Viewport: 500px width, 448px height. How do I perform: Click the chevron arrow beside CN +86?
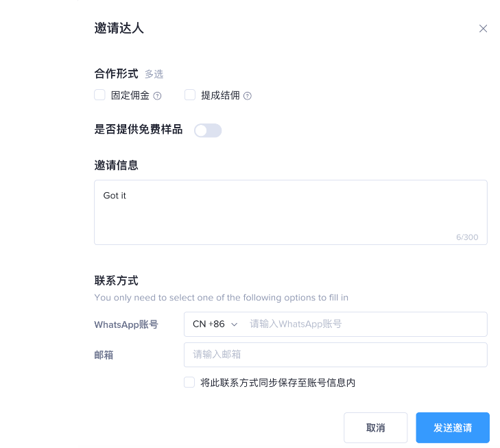tap(235, 325)
